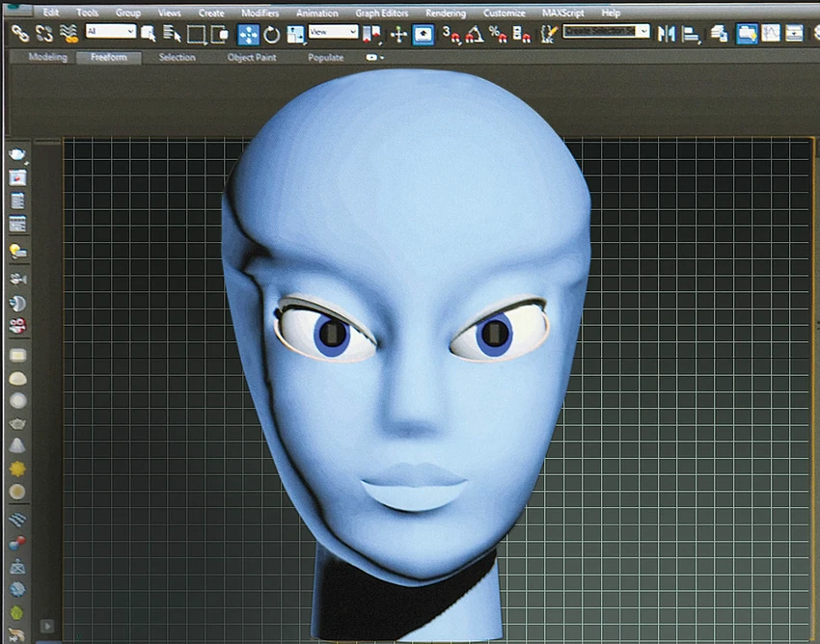Expand the reference coordinate View dropdown
Screen dimensions: 820x644
[x=333, y=32]
